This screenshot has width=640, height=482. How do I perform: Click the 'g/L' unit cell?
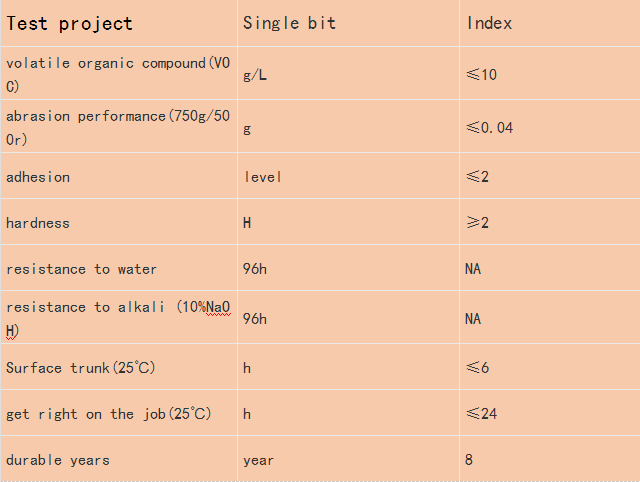pyautogui.click(x=349, y=73)
